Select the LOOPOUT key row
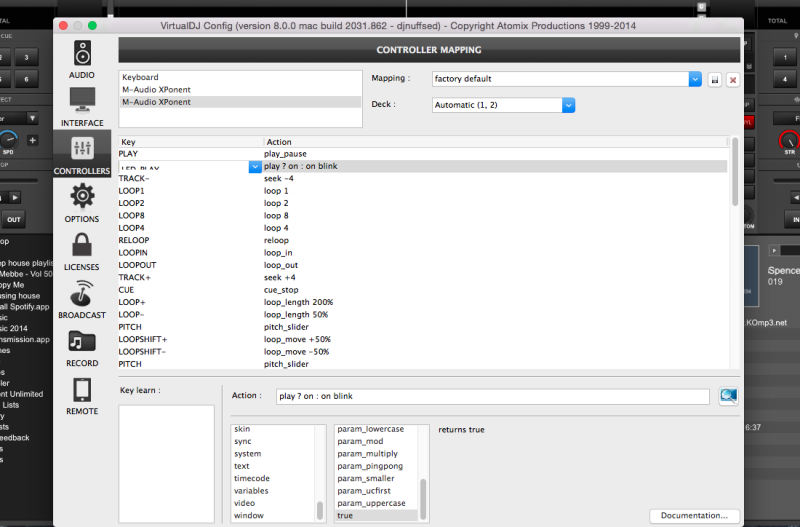800x527 pixels. (422, 265)
